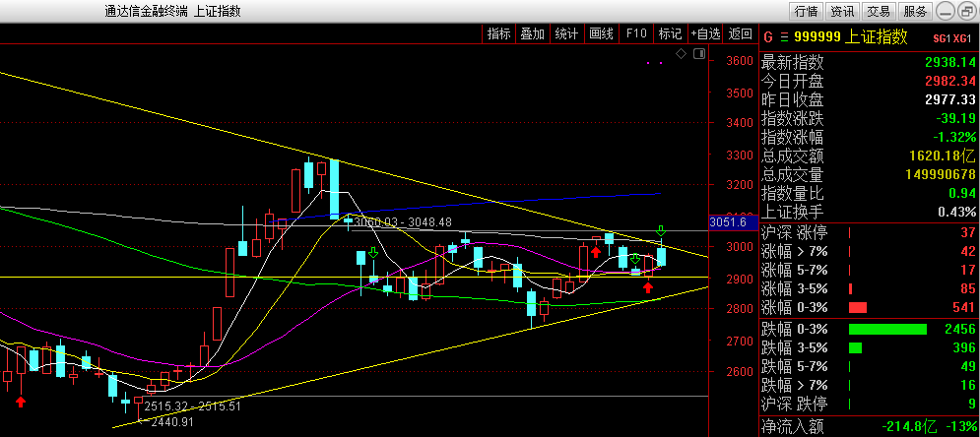This screenshot has height=437, width=980.
Task: Click the 2515.32 - 2515.51 gap label
Action: point(192,406)
